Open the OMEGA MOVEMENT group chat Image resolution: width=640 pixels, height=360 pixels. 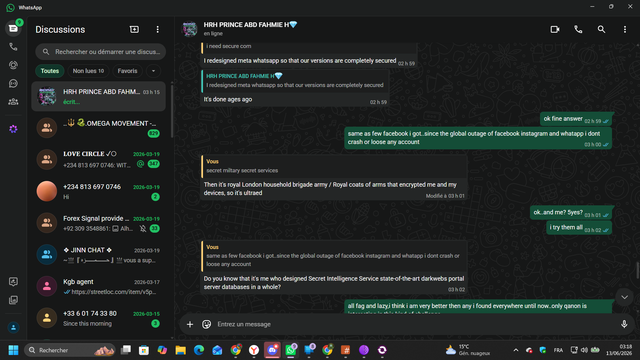pyautogui.click(x=98, y=128)
